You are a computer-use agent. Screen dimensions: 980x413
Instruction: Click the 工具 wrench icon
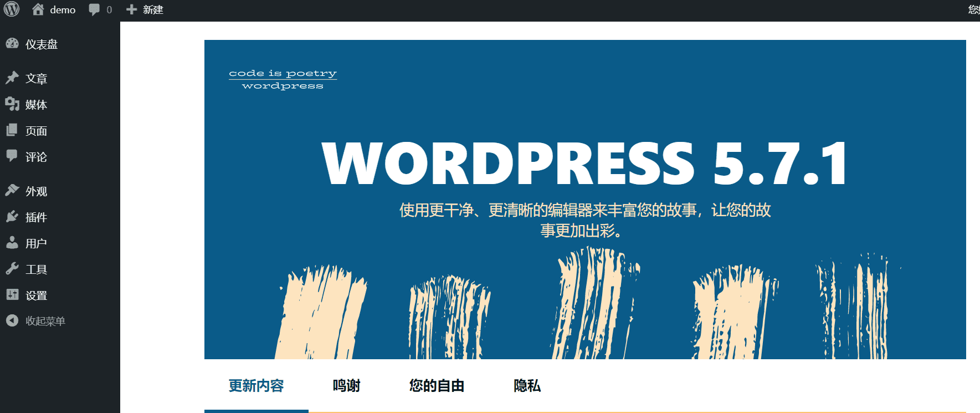[12, 269]
